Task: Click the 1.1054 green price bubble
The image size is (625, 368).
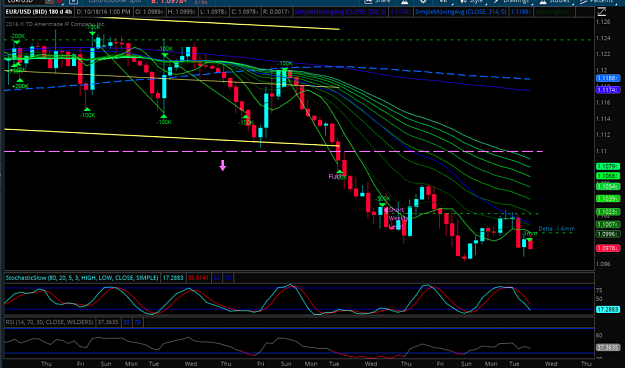Action: tap(608, 186)
